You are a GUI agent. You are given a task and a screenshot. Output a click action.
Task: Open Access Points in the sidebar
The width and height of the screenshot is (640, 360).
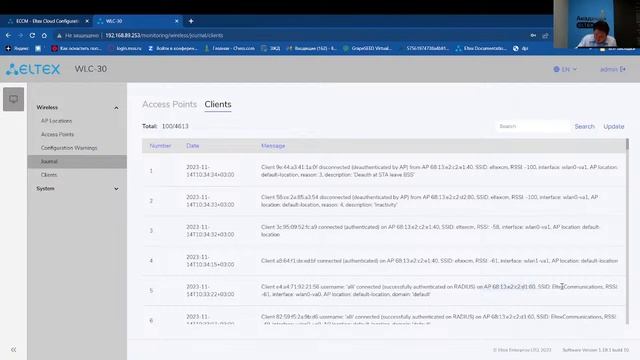pyautogui.click(x=58, y=134)
